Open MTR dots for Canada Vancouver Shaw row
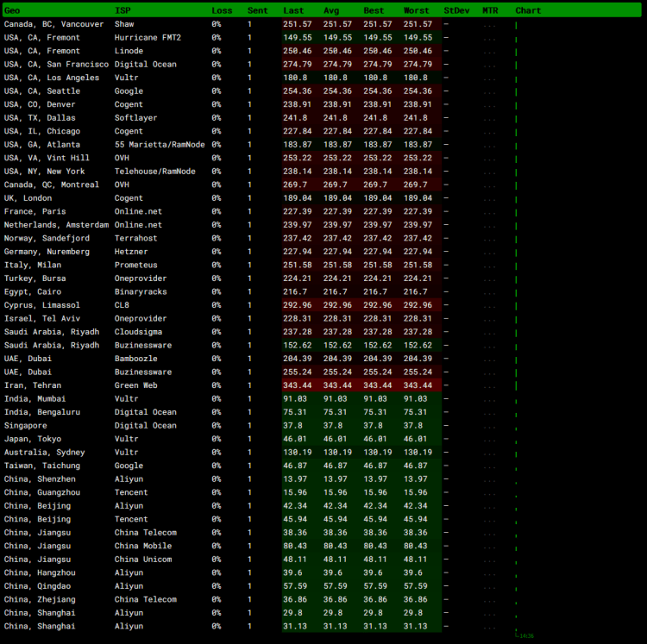 click(x=489, y=24)
